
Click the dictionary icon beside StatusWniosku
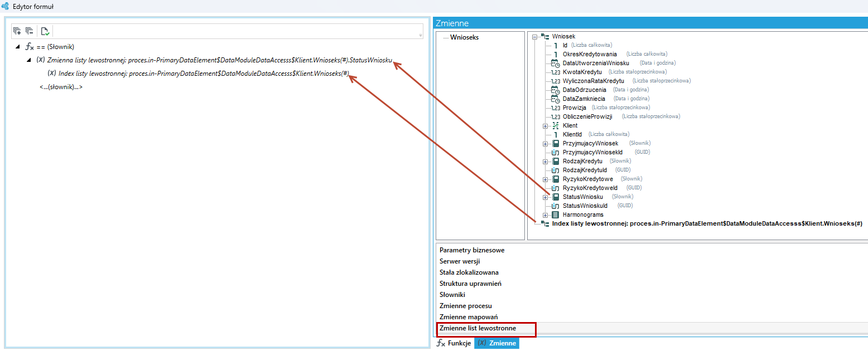555,197
